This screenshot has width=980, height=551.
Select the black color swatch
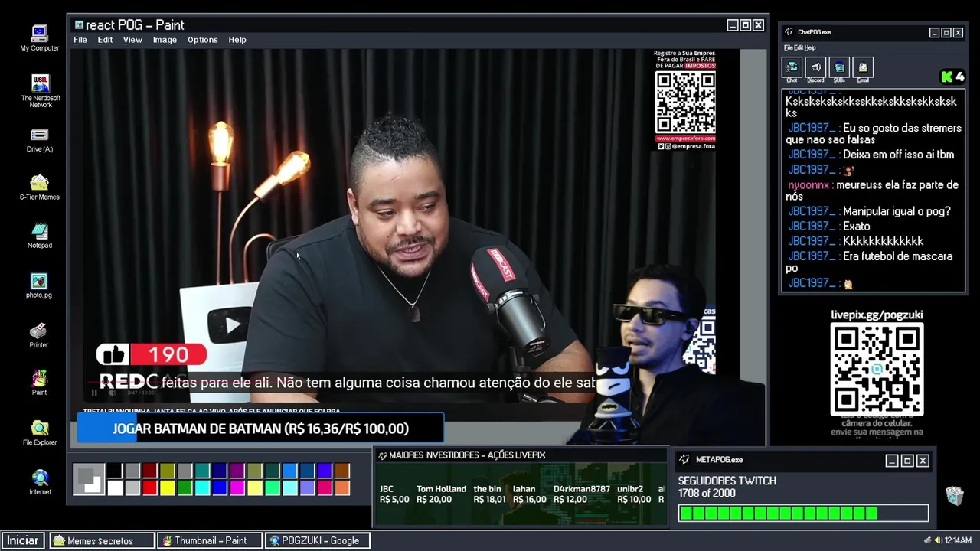click(x=115, y=471)
